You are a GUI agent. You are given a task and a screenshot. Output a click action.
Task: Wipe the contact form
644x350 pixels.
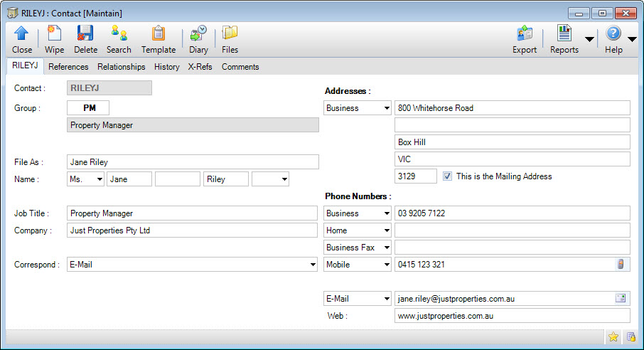[54, 40]
